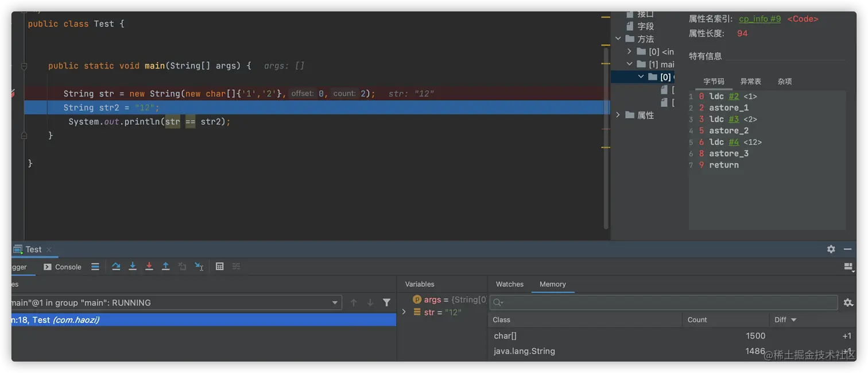Click the threads layout lines icon beside Console
Viewport: 868px width, 373px height.
[95, 267]
